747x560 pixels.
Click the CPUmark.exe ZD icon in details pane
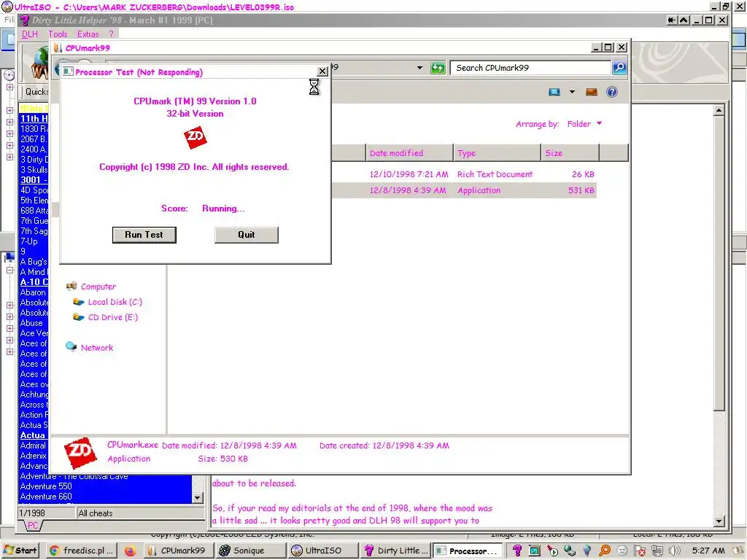pos(80,453)
